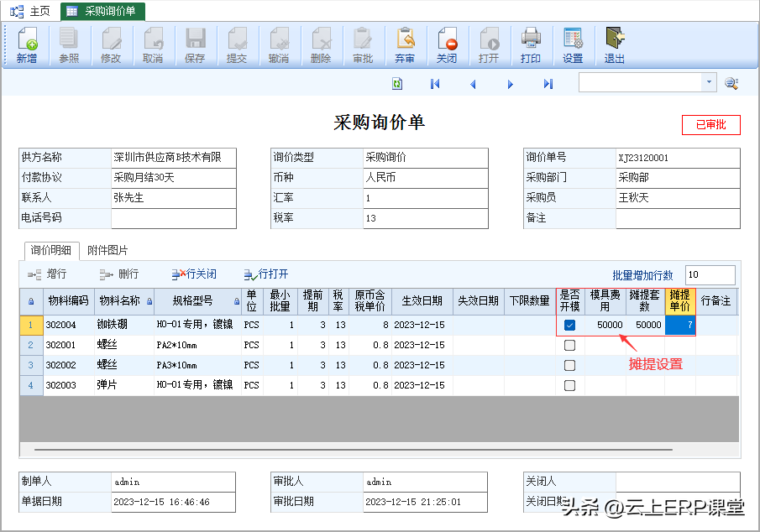Click the 供方名称 value field
The image size is (760, 532).
(x=174, y=158)
